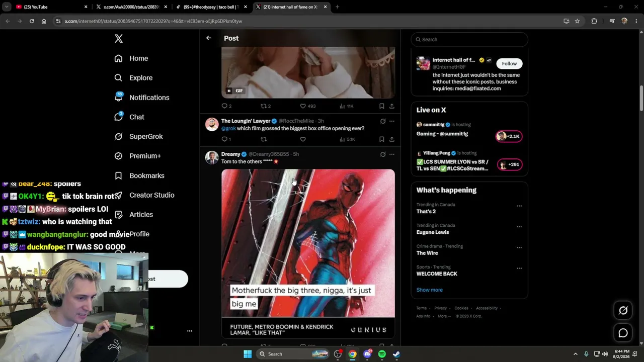The image size is (644, 362).
Task: Open SuperGrok from the sidebar
Action: click(138, 136)
